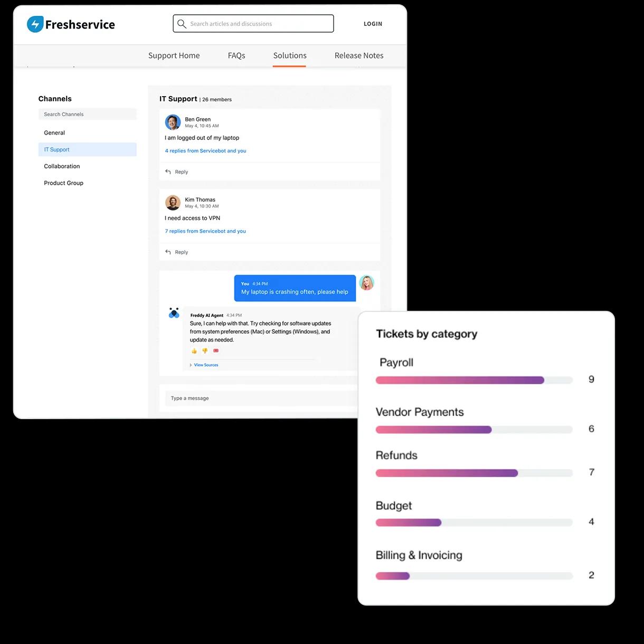644x644 pixels.
Task: Click Kim Thomas's profile avatar
Action: [173, 203]
